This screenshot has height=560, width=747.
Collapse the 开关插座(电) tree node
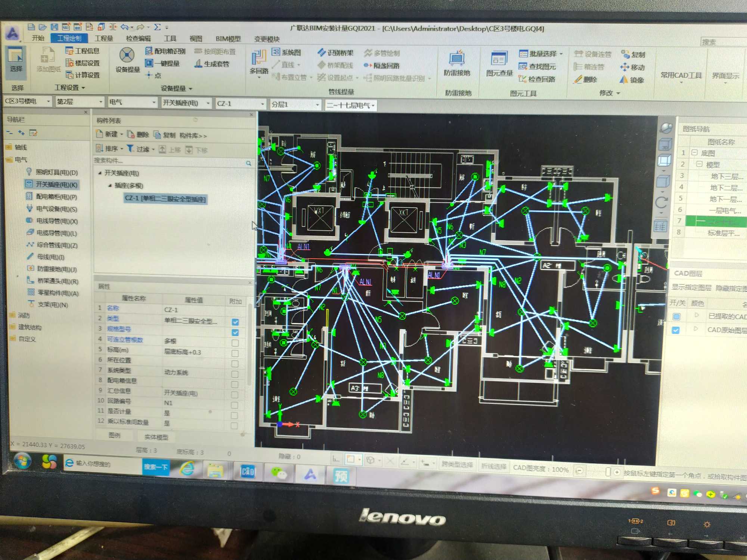click(x=100, y=173)
